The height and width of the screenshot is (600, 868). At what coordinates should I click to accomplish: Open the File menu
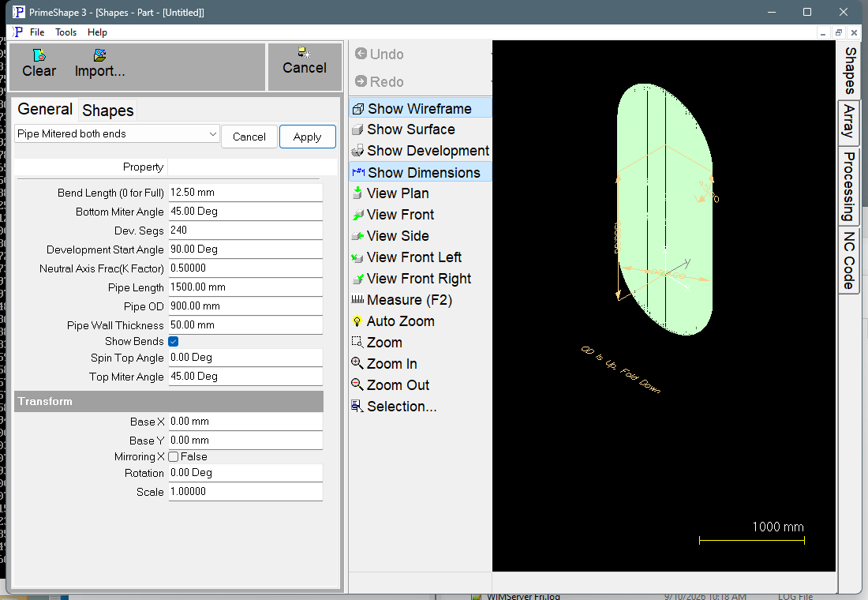(x=37, y=32)
